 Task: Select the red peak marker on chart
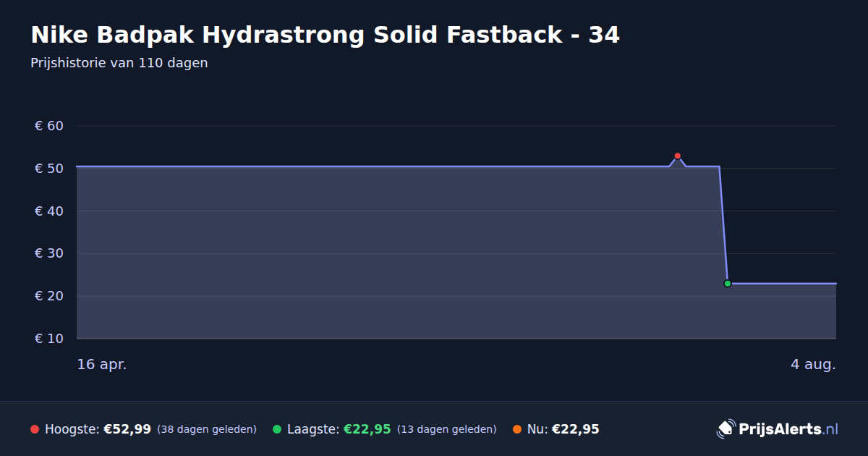click(x=678, y=156)
